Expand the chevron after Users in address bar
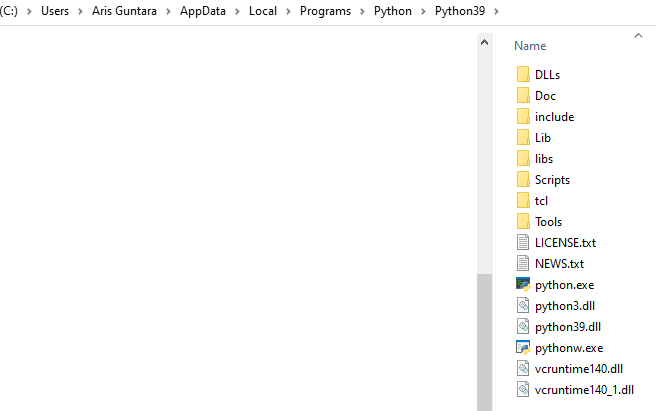The width and height of the screenshot is (656, 411). (80, 11)
